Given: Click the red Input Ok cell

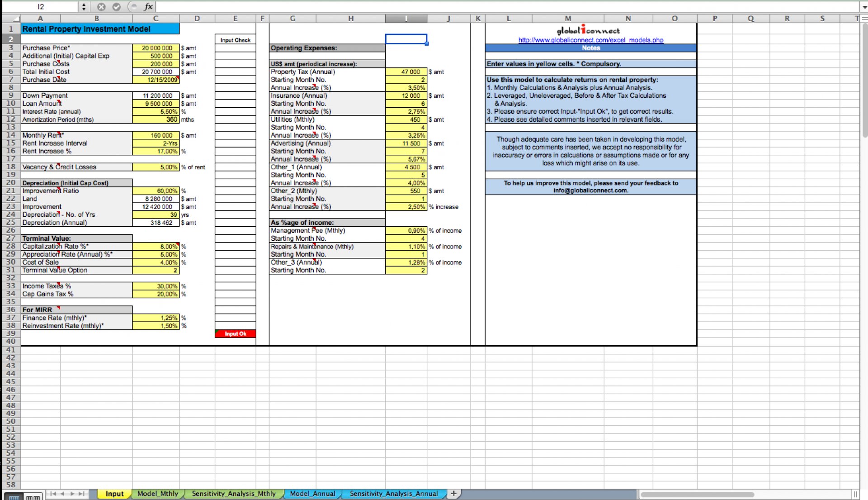Looking at the screenshot, I should (x=236, y=334).
